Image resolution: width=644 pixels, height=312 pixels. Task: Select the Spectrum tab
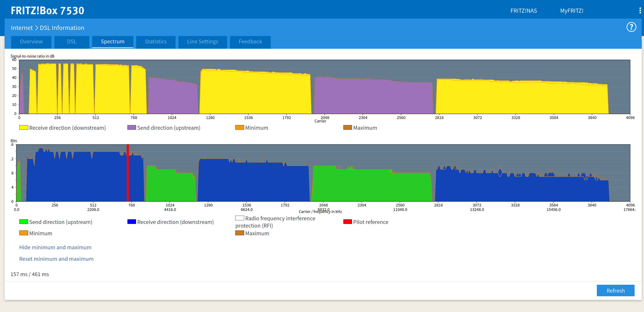click(112, 42)
